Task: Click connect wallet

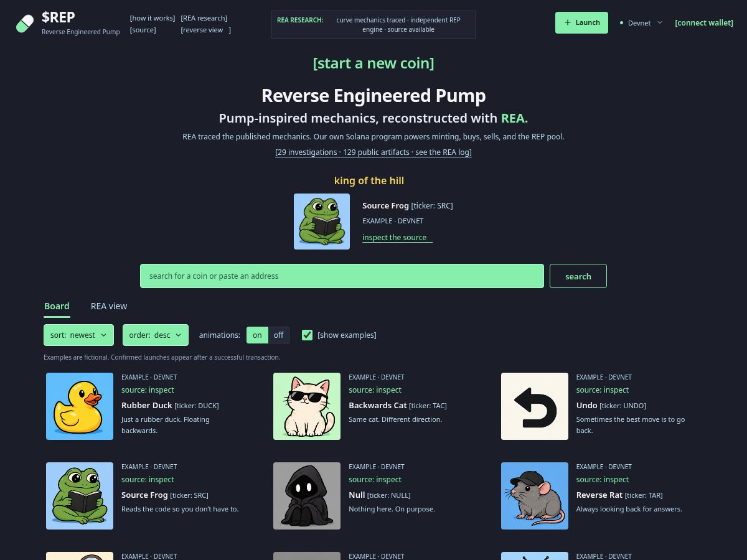Action: point(704,23)
